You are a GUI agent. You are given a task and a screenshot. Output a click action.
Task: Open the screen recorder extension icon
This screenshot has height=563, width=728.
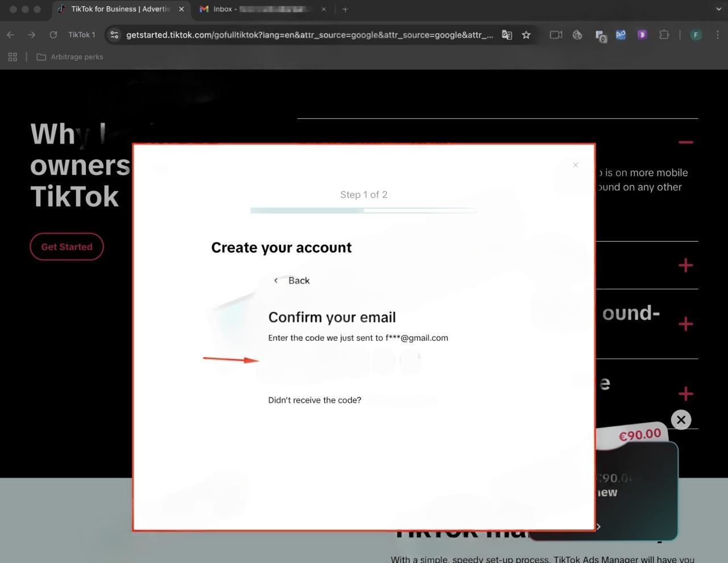click(556, 35)
